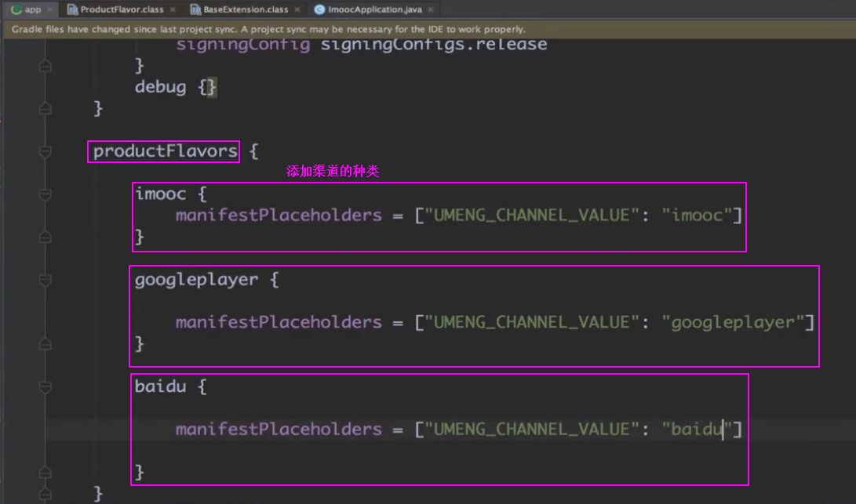The image size is (856, 504).
Task: Collapse the baidu block using its opening fold marker
Action: coord(46,386)
